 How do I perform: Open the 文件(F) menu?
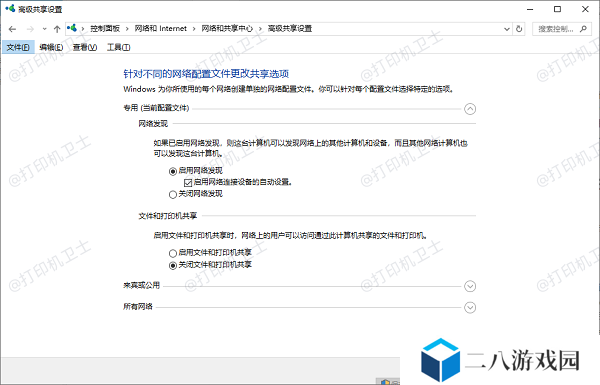tap(18, 47)
